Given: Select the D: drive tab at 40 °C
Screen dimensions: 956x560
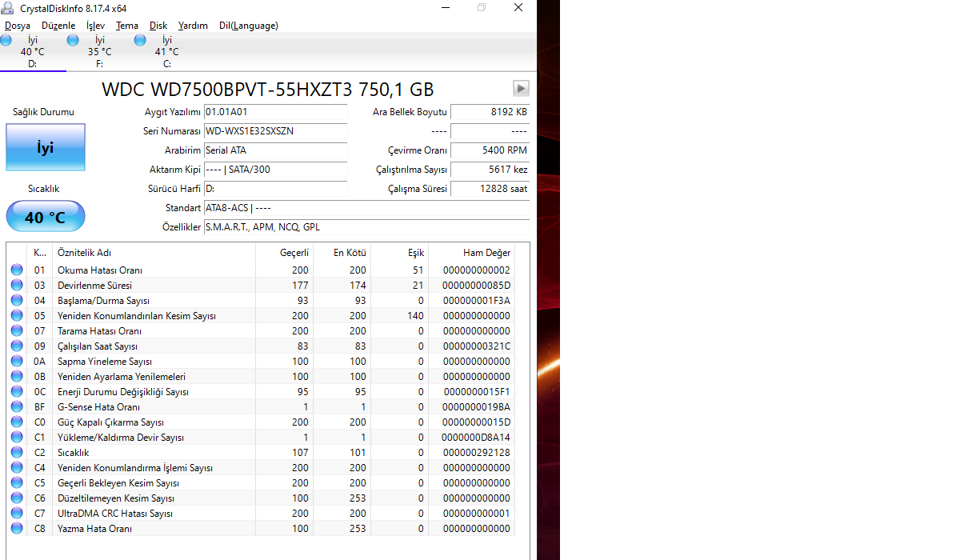Looking at the screenshot, I should (33, 52).
